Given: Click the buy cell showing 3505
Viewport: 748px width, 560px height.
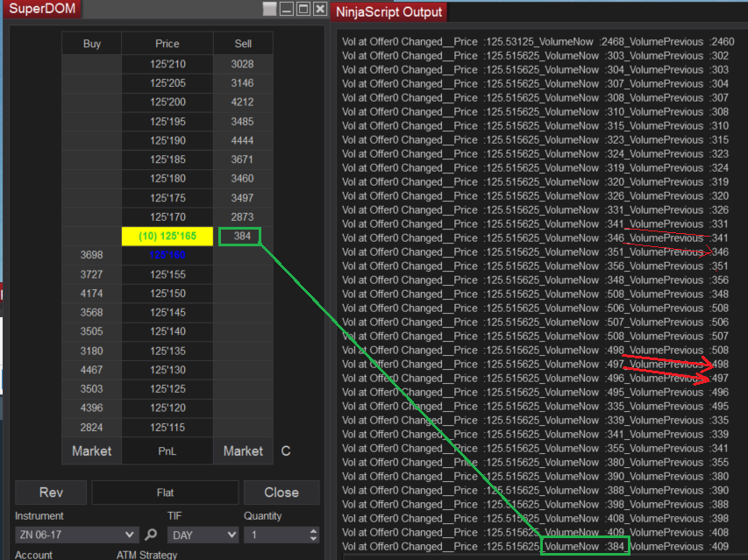Looking at the screenshot, I should click(91, 331).
